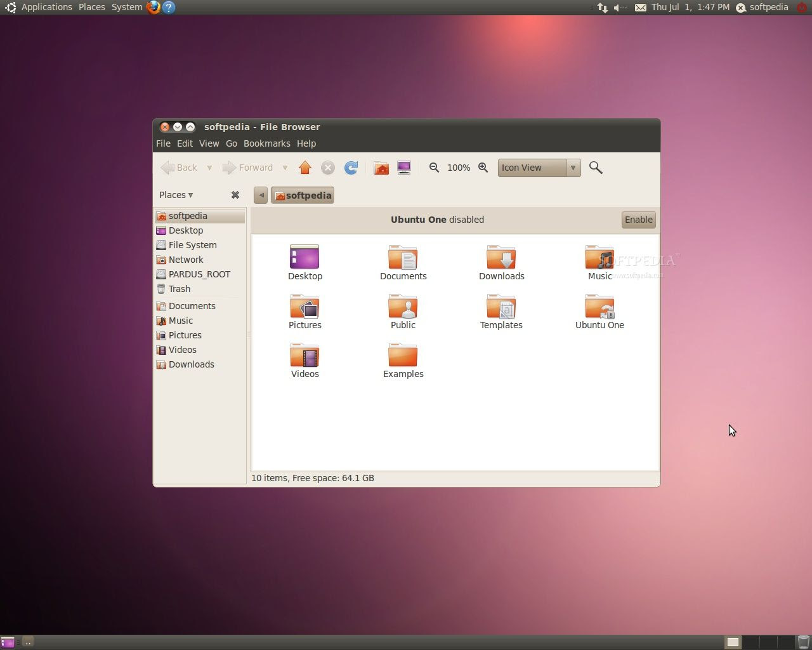The height and width of the screenshot is (650, 812).
Task: Expand the Places pane selector
Action: [x=176, y=195]
